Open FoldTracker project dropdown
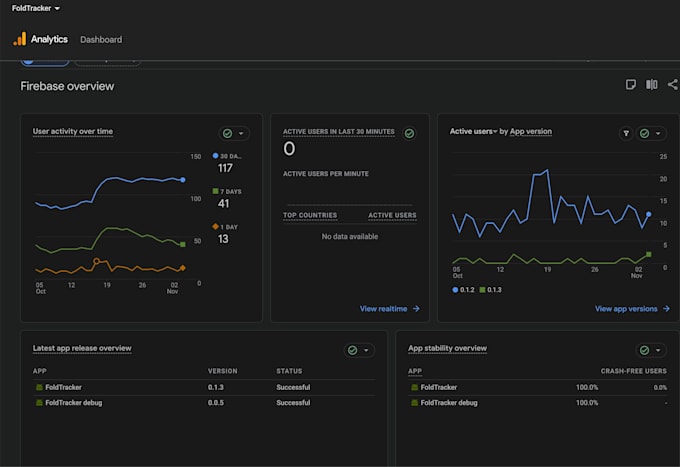Image resolution: width=680 pixels, height=467 pixels. 36,8
